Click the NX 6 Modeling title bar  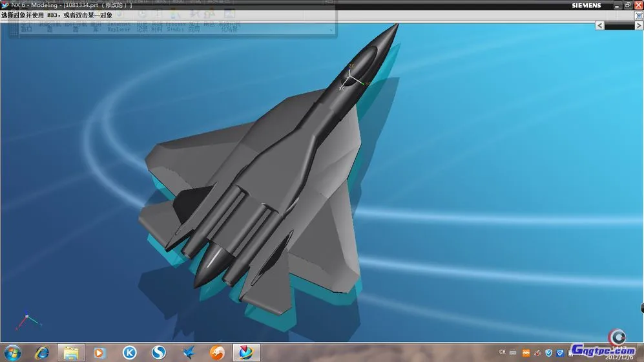point(258,5)
